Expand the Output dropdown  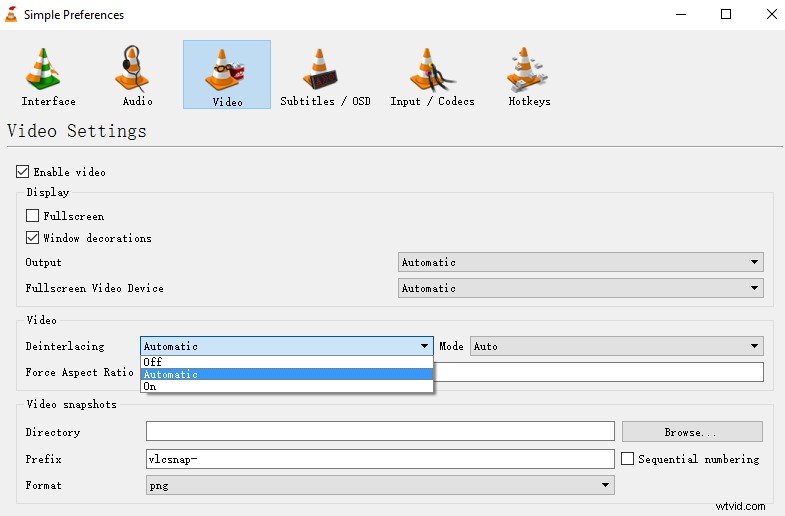[580, 262]
